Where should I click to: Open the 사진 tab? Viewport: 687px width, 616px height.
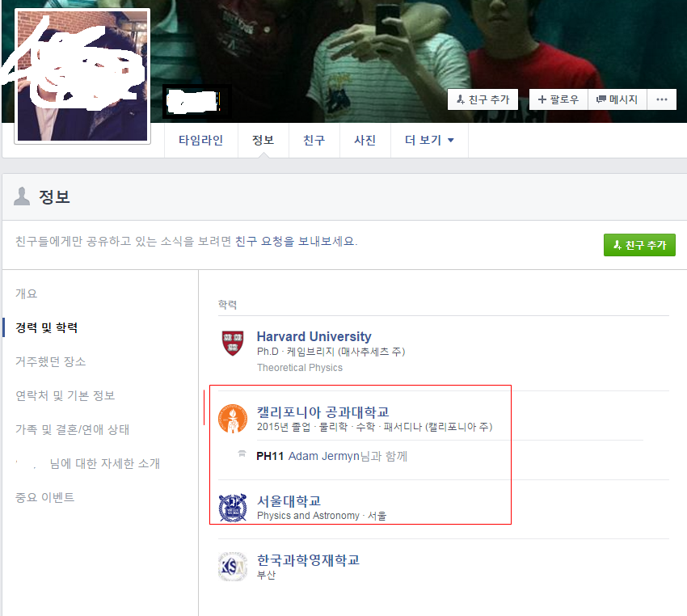click(365, 140)
